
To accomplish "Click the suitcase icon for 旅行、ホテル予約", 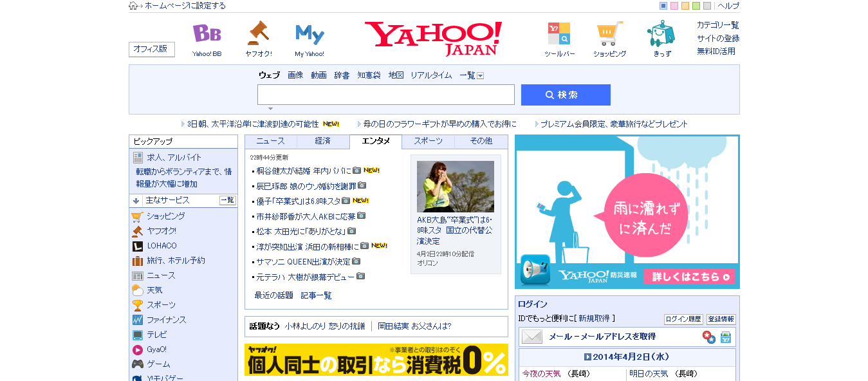I will [138, 261].
